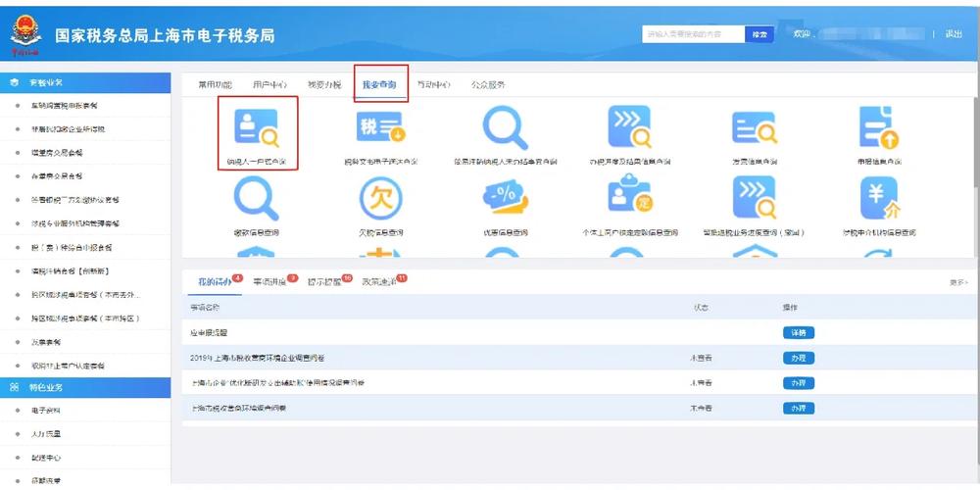
Task: Switch to 互动中心 tab
Action: 433,84
